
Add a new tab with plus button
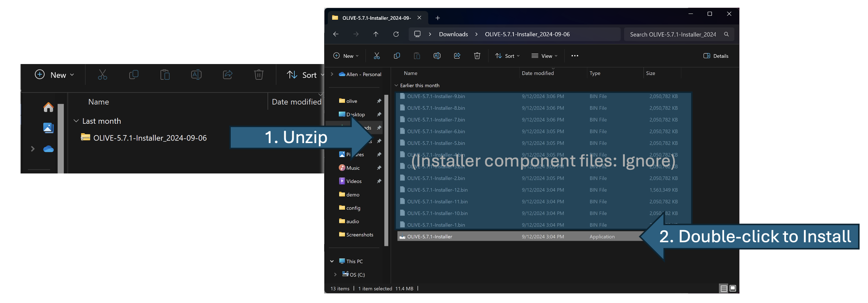click(438, 18)
